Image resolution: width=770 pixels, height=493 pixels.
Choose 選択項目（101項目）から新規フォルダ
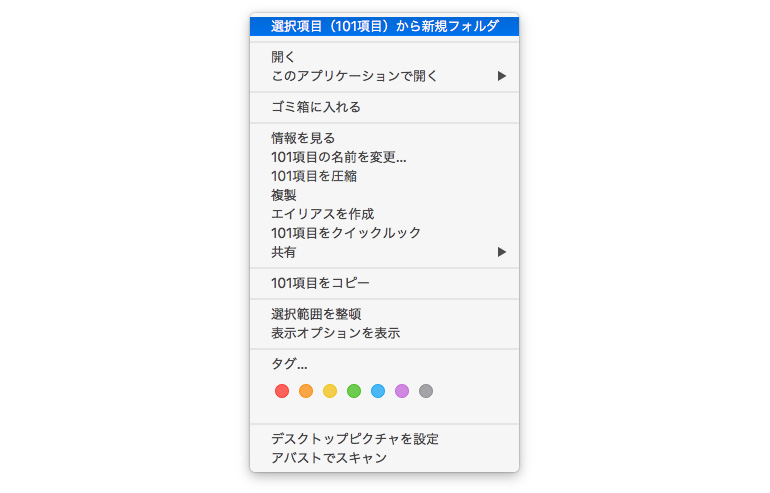point(384,26)
